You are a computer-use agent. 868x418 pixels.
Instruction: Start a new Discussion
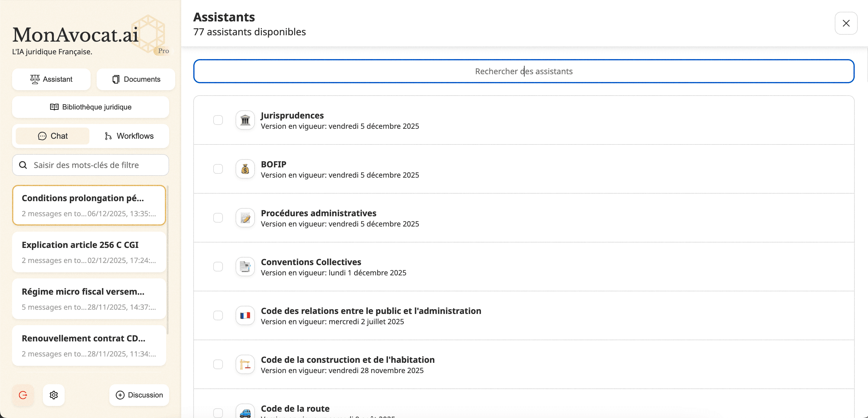tap(139, 395)
